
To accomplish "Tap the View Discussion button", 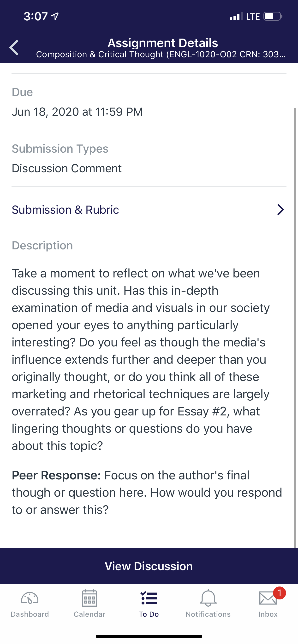I will coord(149,566).
